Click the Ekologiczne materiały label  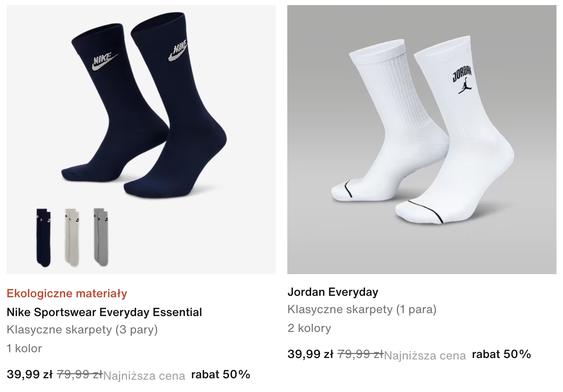(67, 293)
